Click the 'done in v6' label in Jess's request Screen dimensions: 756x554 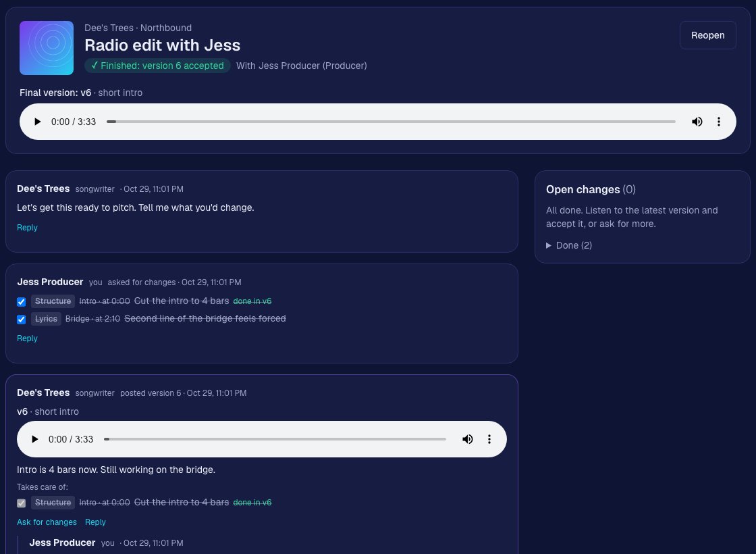pos(252,301)
